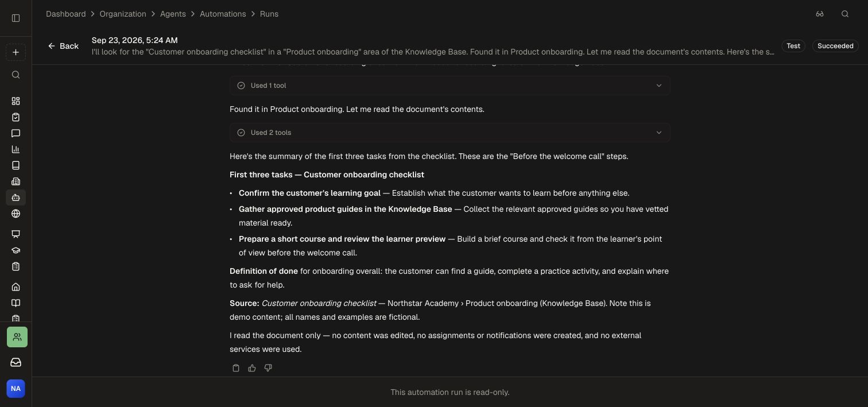The image size is (868, 407).
Task: Click the Back button
Action: coord(63,46)
